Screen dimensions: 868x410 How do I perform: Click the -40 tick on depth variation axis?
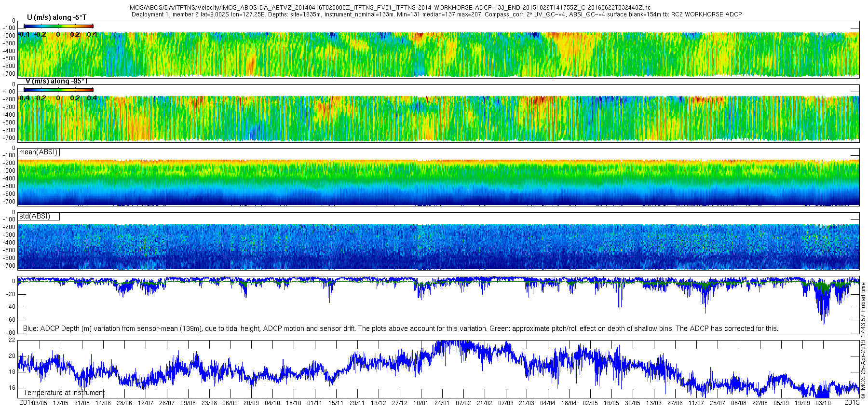(10, 307)
